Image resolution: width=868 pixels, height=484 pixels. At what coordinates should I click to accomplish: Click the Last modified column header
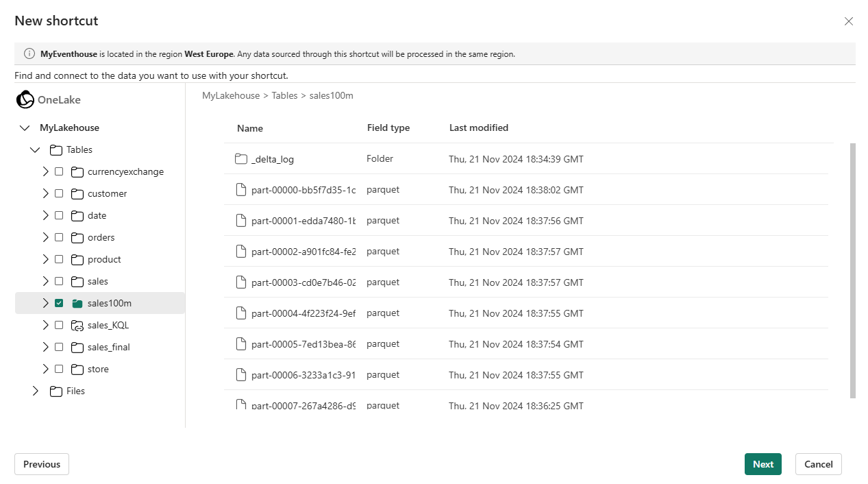[x=479, y=128]
